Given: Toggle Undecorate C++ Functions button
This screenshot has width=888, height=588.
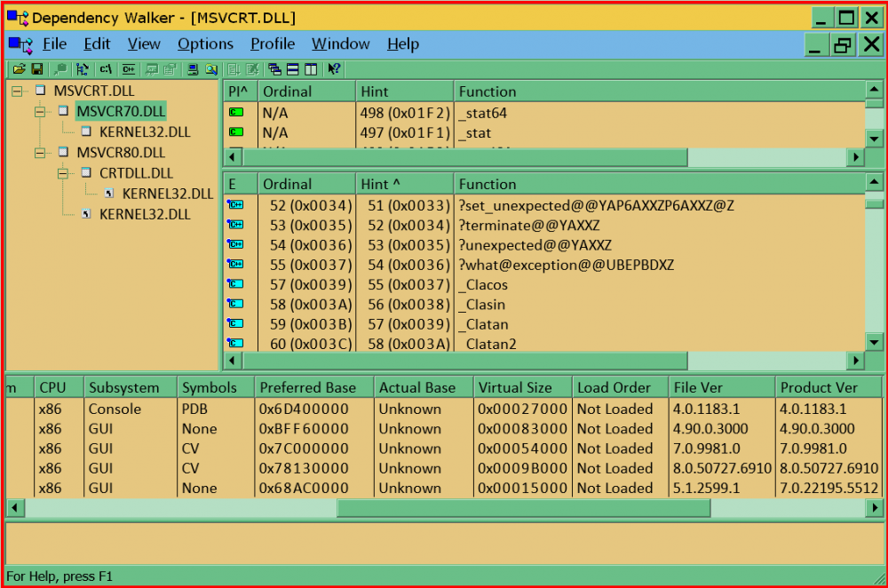Looking at the screenshot, I should click(x=129, y=69).
